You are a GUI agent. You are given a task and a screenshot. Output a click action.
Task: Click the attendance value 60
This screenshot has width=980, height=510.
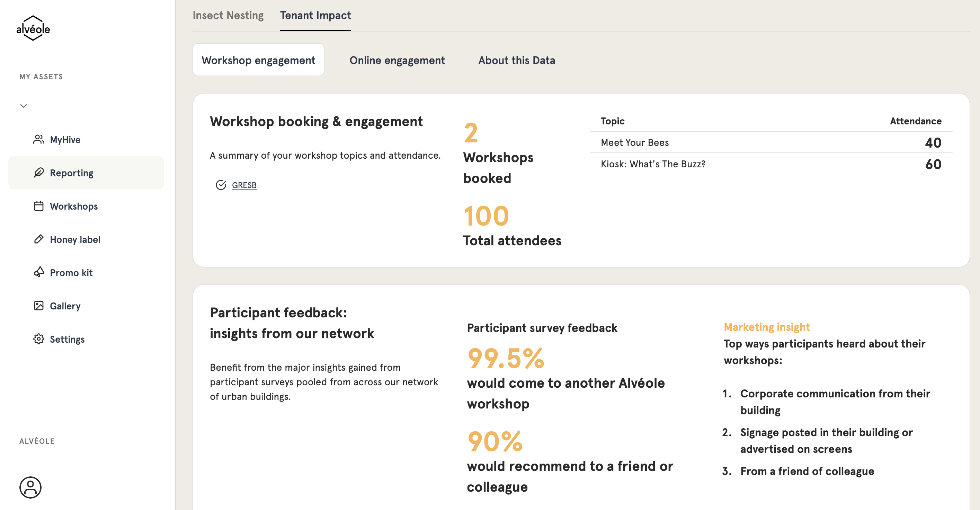pyautogui.click(x=933, y=165)
